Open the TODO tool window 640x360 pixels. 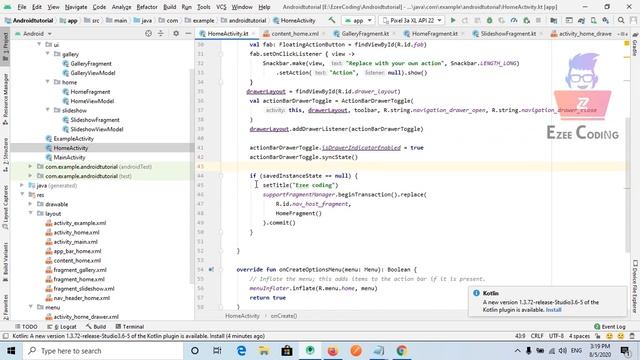click(26, 327)
